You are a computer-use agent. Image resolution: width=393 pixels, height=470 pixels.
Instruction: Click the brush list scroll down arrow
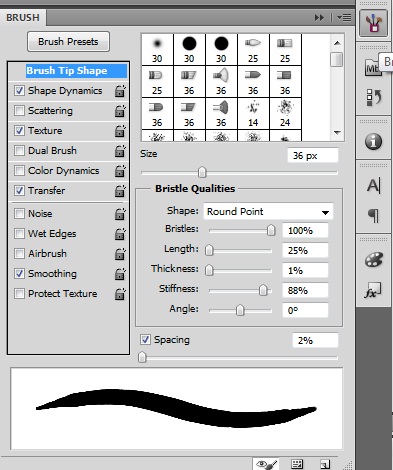click(x=337, y=133)
